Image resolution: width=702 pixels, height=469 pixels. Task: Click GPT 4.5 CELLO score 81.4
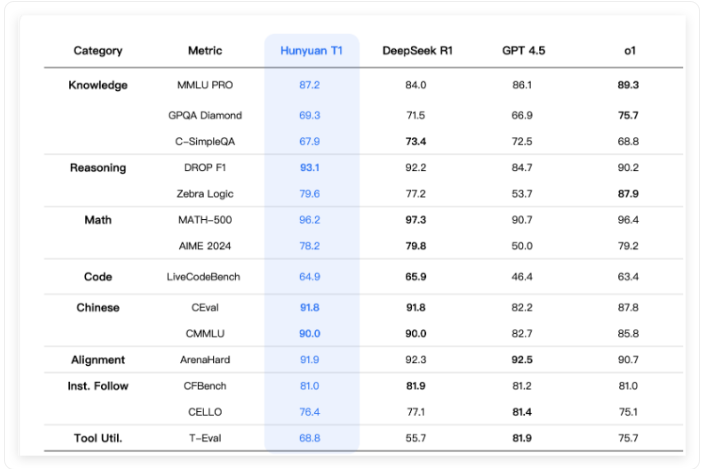click(522, 412)
